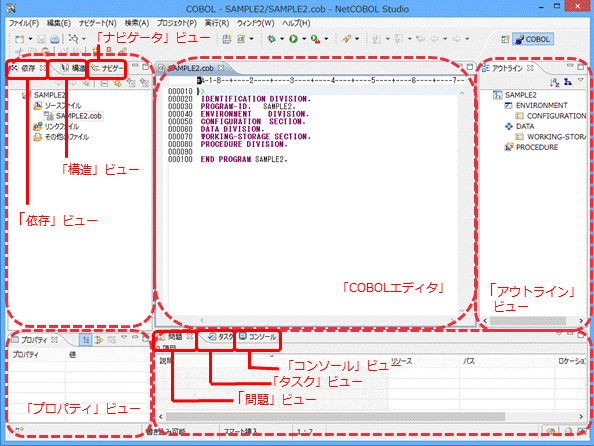Open the build tool dropdown arrow

coord(84,39)
